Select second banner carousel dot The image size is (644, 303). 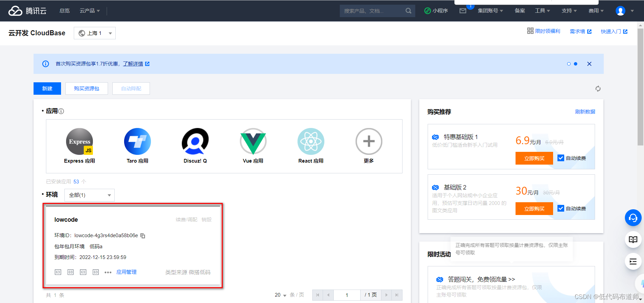[x=576, y=64]
